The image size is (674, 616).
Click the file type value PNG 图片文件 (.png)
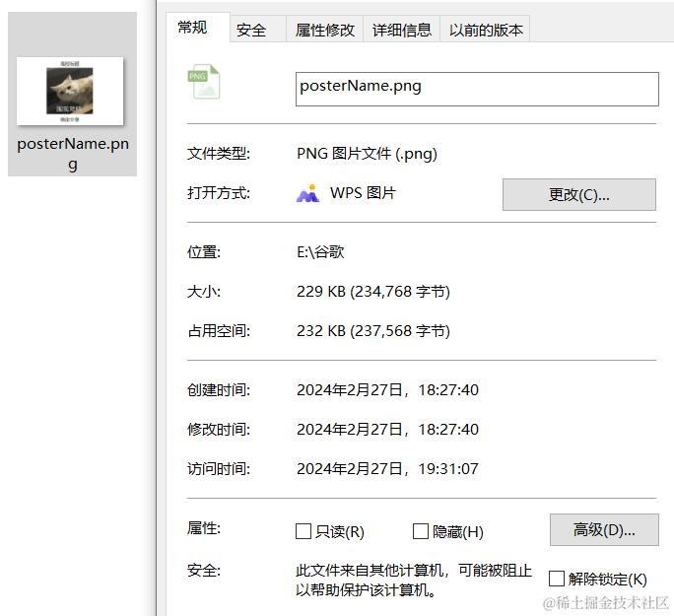pyautogui.click(x=367, y=154)
